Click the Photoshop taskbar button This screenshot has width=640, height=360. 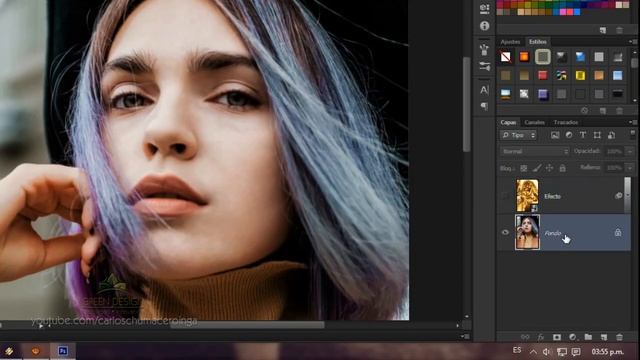[62, 351]
